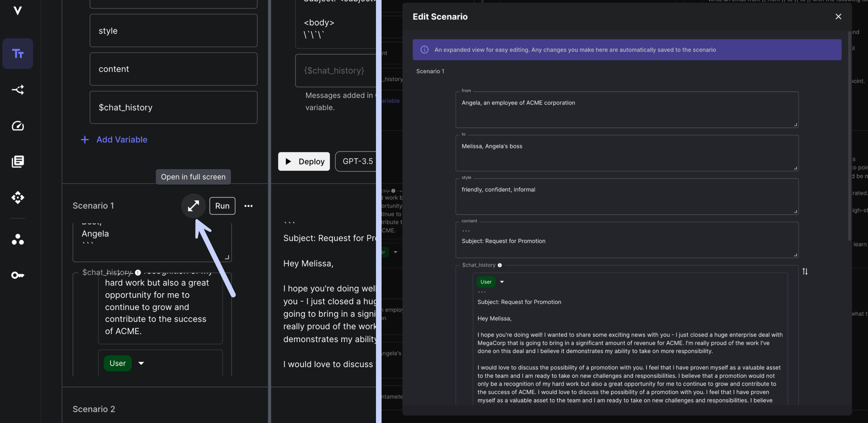Click the API keys icon in sidebar
868x423 pixels.
(17, 275)
